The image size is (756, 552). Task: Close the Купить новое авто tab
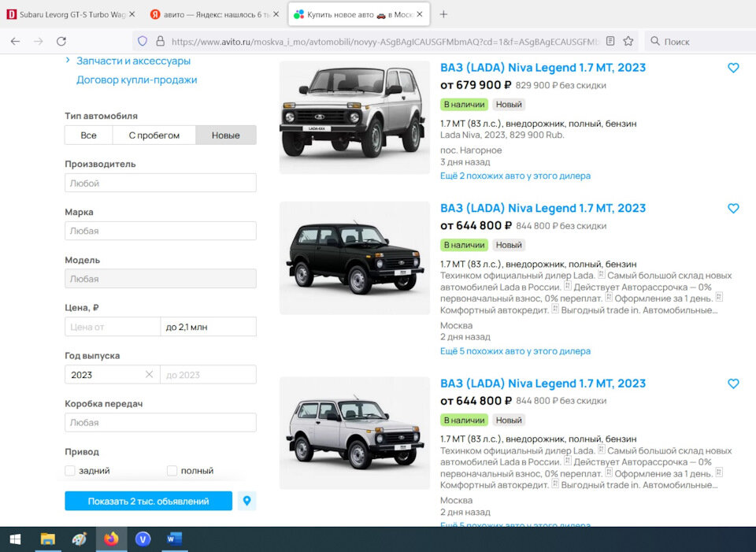click(420, 14)
